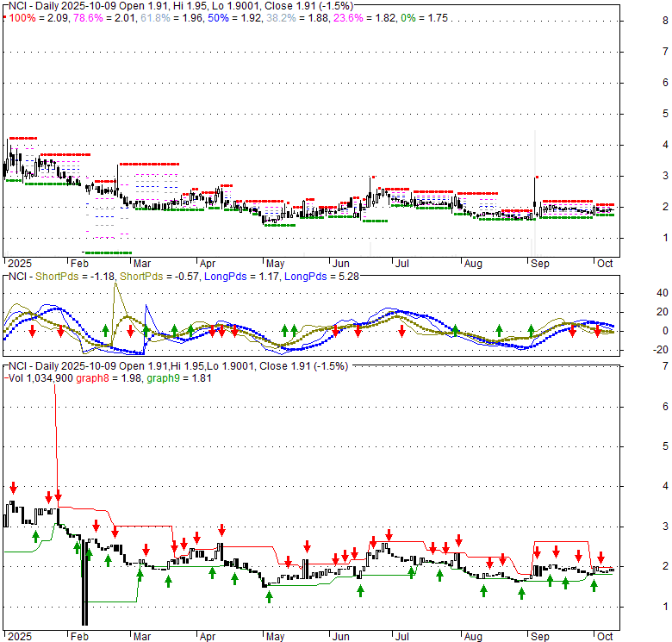Click the LongPds = 5.28 indicator label
This screenshot has width=672, height=642.
315,276
